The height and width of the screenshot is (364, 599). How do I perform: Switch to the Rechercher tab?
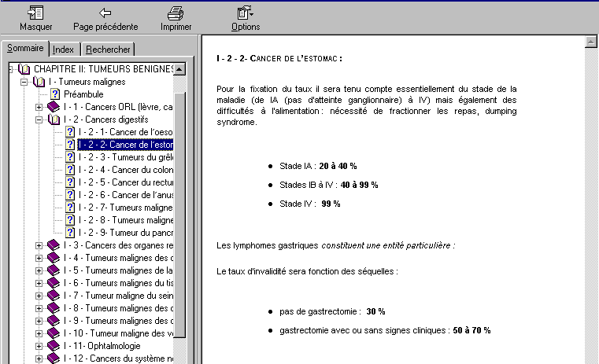click(109, 50)
